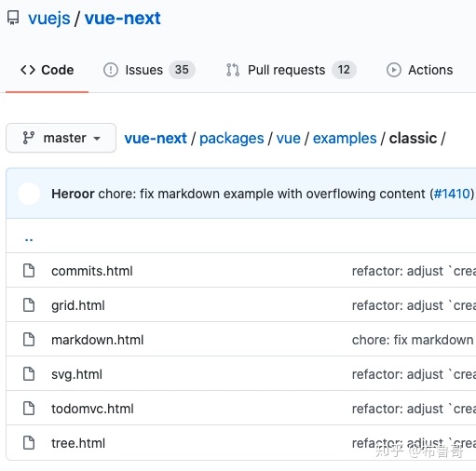Click the repository book icon
The image size is (476, 471).
pyautogui.click(x=13, y=18)
